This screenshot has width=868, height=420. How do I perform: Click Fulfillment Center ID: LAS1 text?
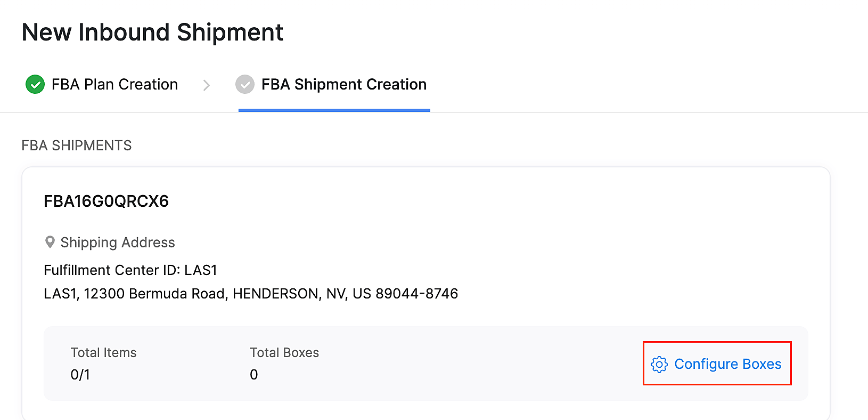(129, 270)
